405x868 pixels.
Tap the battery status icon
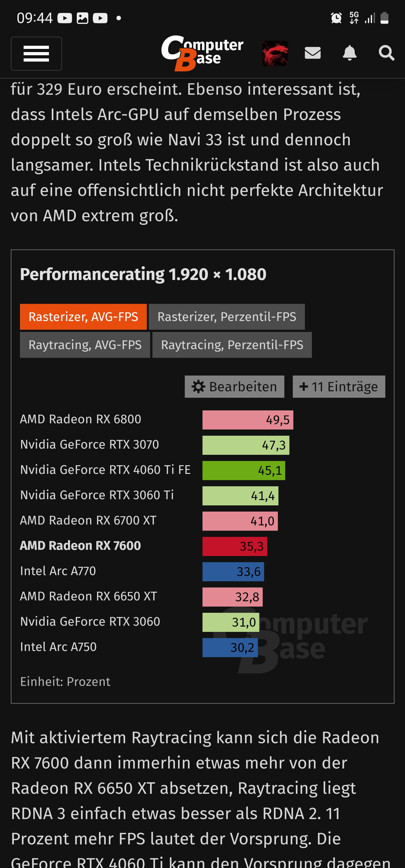384,18
